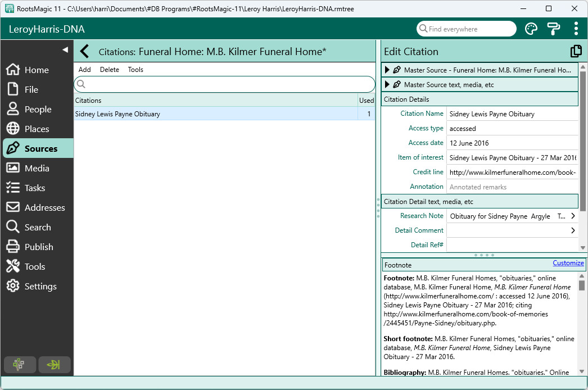The height and width of the screenshot is (390, 588).
Task: Click the Research Note label
Action: point(422,216)
